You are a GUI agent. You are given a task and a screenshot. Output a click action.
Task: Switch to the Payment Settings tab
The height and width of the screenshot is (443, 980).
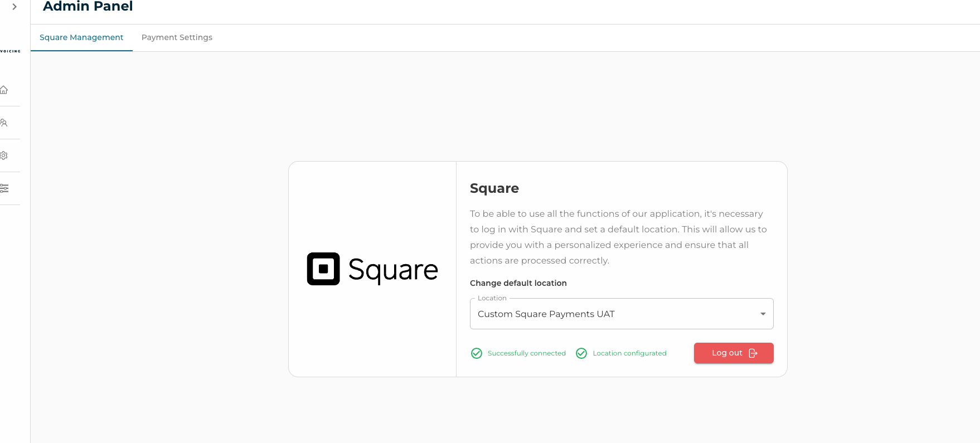[177, 37]
